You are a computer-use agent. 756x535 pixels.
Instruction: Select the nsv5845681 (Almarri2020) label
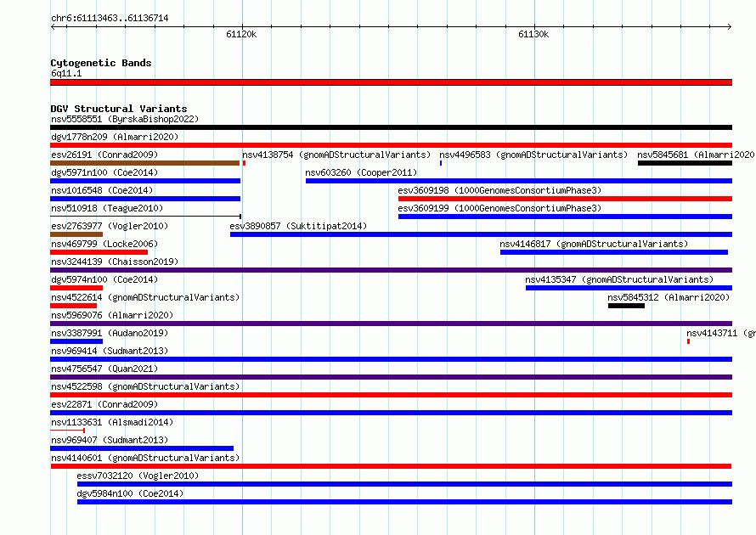pos(697,155)
